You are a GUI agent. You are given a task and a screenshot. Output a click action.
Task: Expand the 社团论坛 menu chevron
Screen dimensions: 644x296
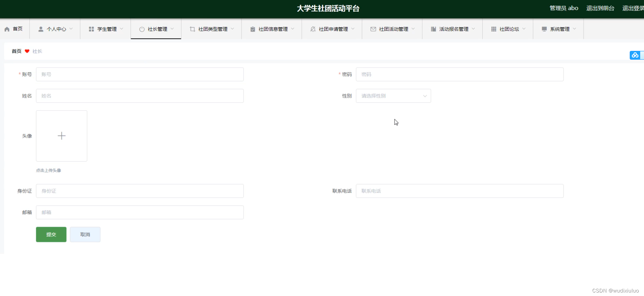click(524, 29)
